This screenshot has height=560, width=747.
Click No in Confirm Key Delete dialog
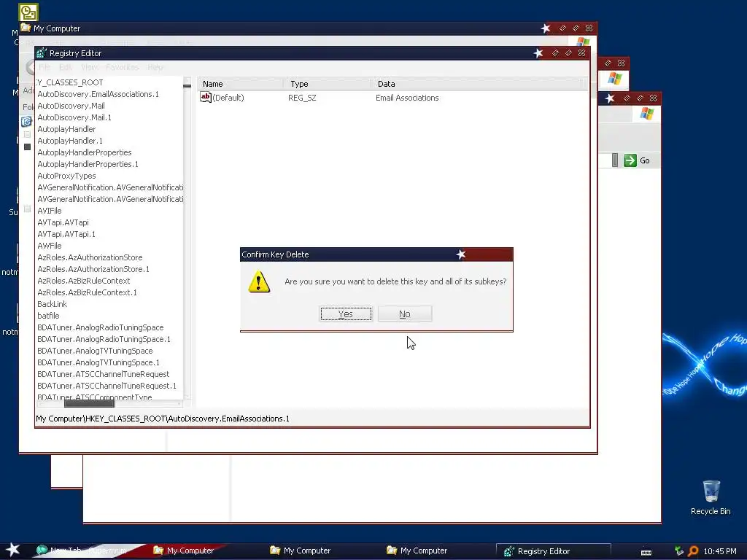click(405, 314)
